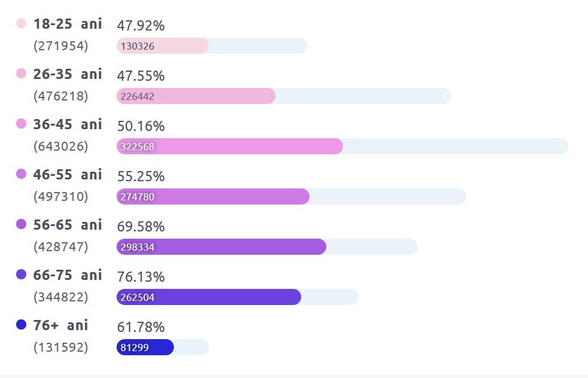Click the filled bar showing 130326
The width and height of the screenshot is (588, 378).
pos(163,46)
